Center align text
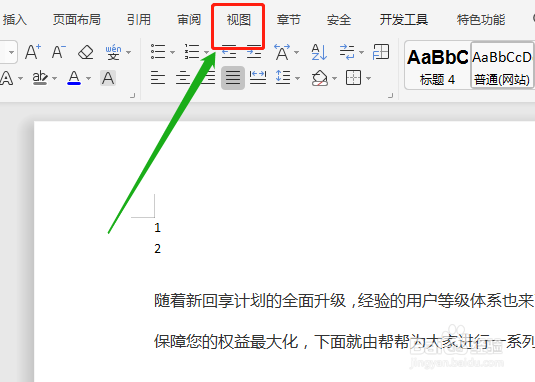 183,78
